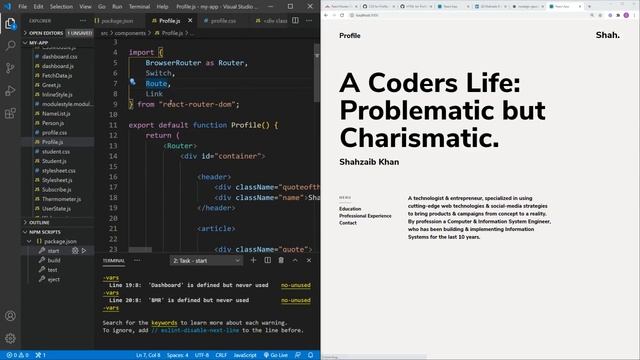This screenshot has width=640, height=360.
Task: Open the Extensions view
Action: pos(10,113)
